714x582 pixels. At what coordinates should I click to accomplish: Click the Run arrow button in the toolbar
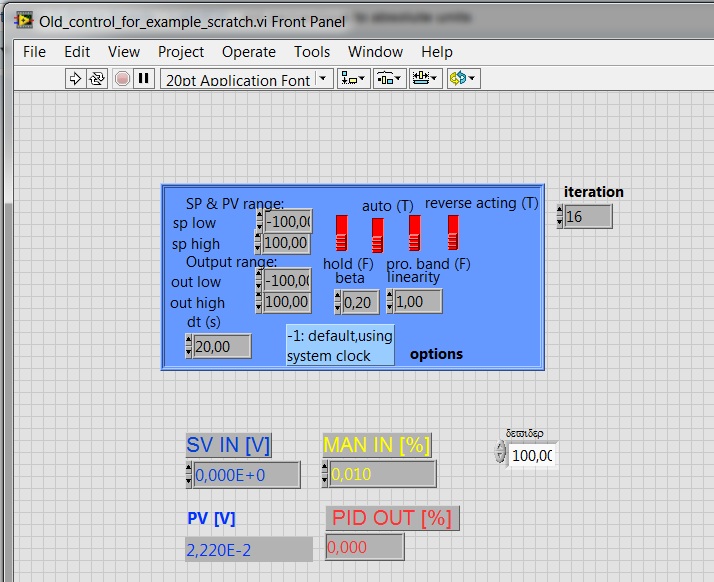pos(75,79)
